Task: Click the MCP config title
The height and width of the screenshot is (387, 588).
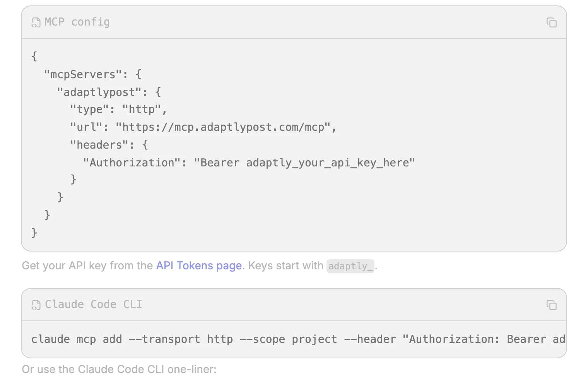Action: tap(77, 22)
